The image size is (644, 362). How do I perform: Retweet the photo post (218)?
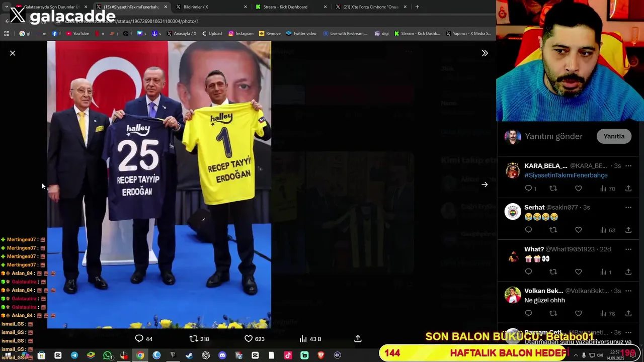tap(199, 339)
